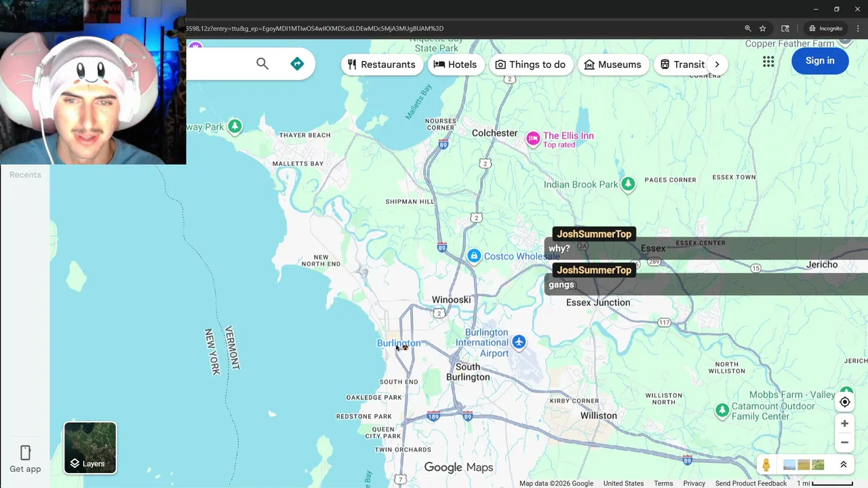This screenshot has width=868, height=488.
Task: Click the Mobbs Farm - Valley label
Action: [x=792, y=394]
